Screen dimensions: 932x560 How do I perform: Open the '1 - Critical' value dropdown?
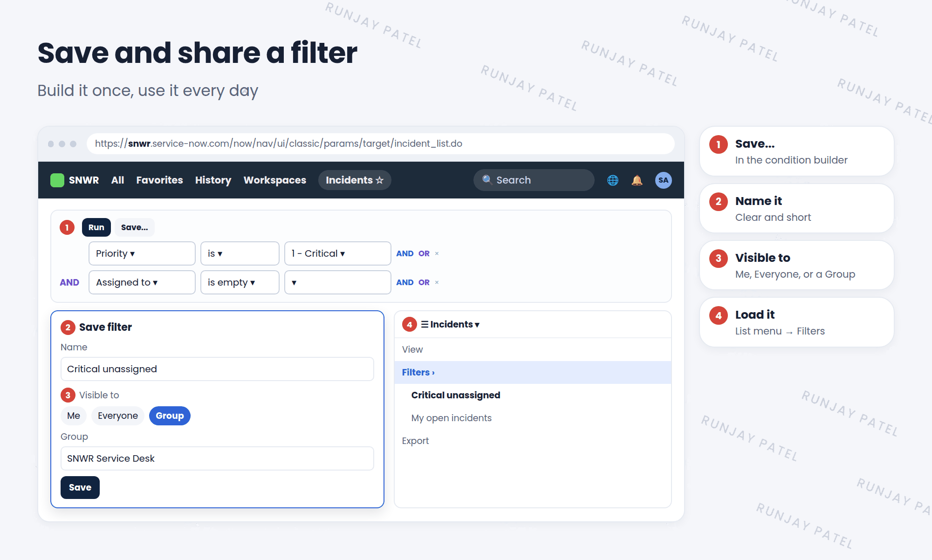coord(338,253)
